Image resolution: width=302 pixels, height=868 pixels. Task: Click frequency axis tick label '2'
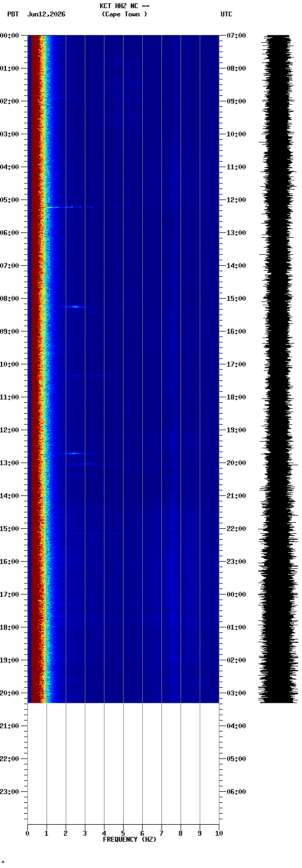(x=66, y=833)
